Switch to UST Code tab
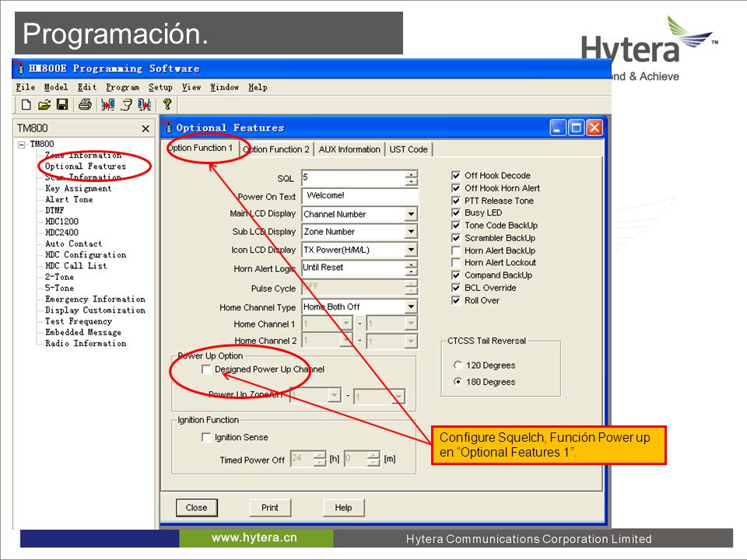The image size is (747, 560). 409,149
